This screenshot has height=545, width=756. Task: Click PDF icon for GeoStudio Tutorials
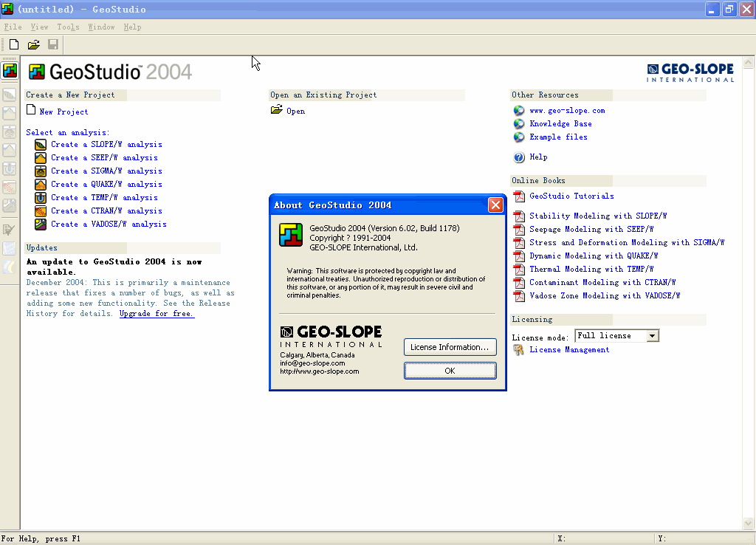click(519, 196)
